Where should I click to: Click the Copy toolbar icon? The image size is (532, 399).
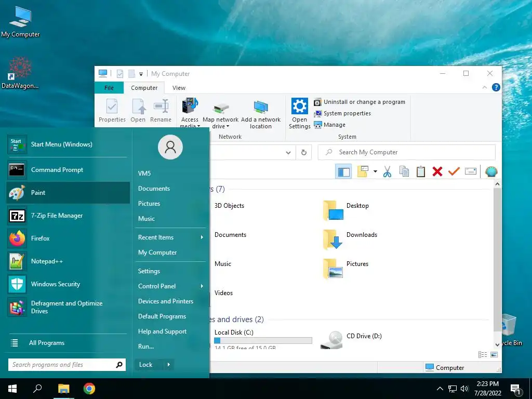click(x=404, y=171)
